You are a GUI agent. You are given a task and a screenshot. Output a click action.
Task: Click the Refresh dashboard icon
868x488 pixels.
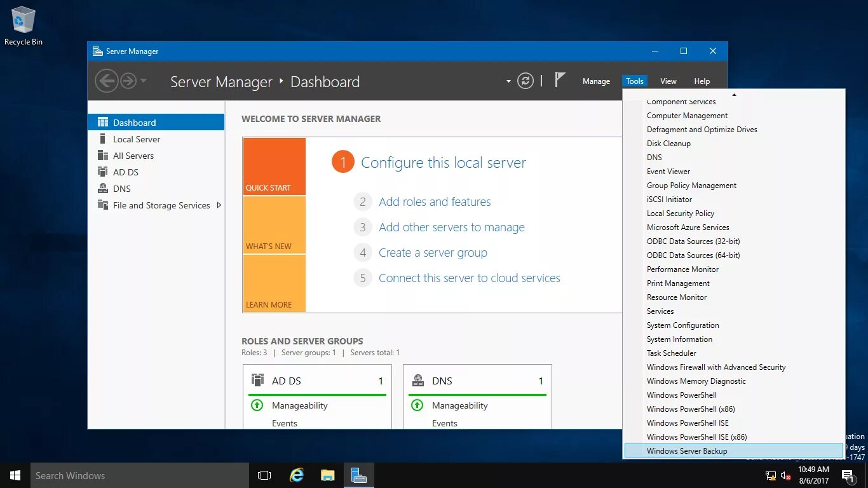pyautogui.click(x=525, y=81)
